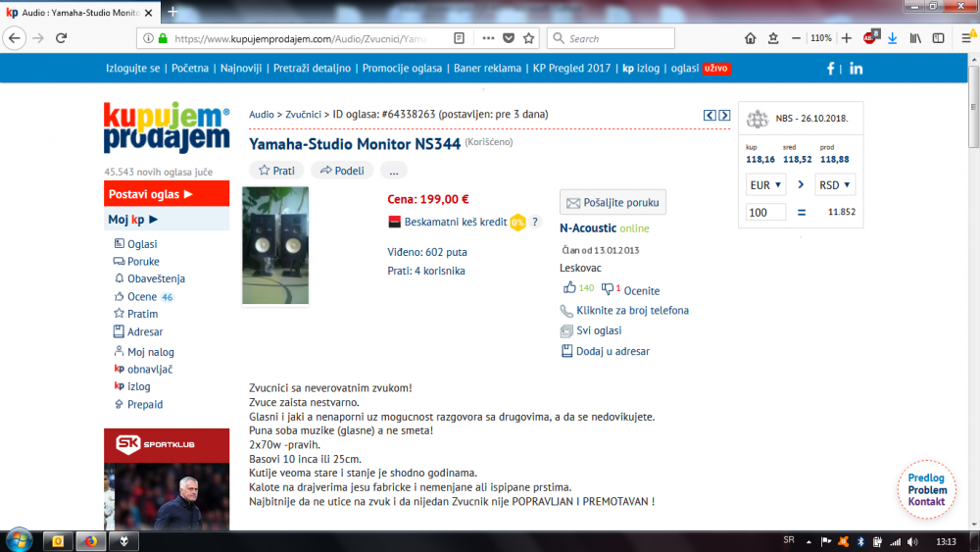The height and width of the screenshot is (552, 980).
Task: Open EUR currency dropdown
Action: pos(765,185)
